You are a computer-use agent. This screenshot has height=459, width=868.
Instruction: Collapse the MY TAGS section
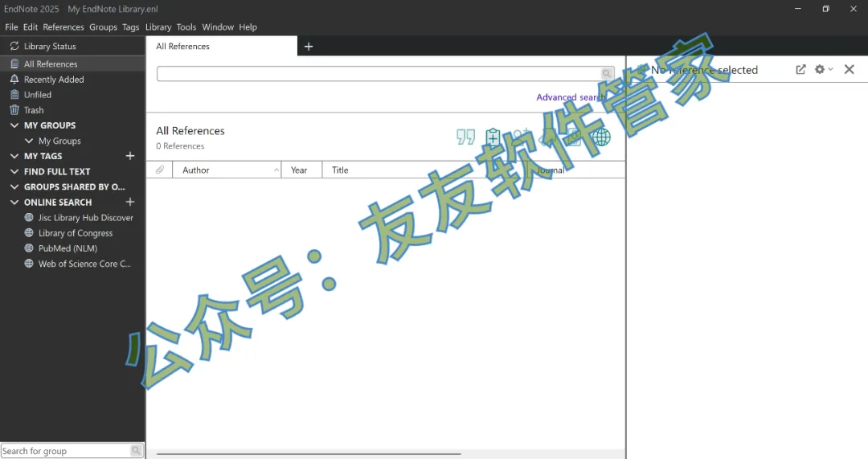pos(14,156)
